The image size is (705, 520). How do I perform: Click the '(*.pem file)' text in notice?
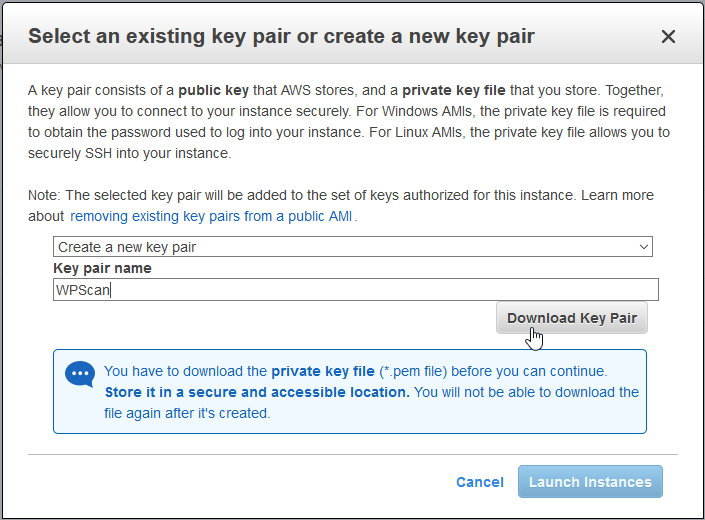click(x=413, y=371)
